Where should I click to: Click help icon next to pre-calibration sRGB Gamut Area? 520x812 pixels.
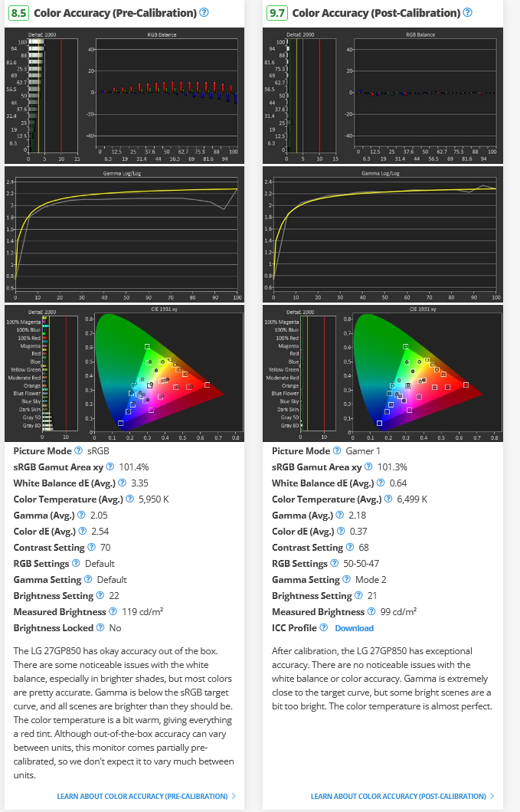click(x=110, y=467)
